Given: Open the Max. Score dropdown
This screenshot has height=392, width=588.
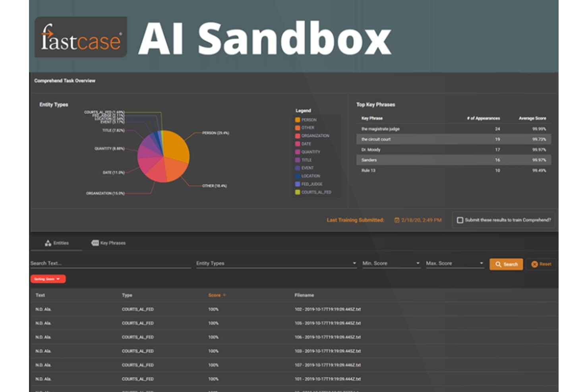Looking at the screenshot, I should coord(455,263).
